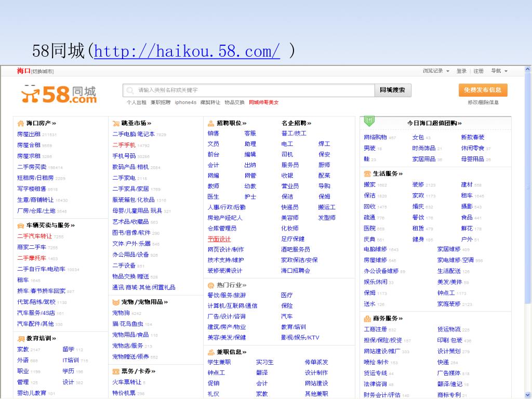Screen dimensions: 532x399
Task: Open the IT培训 category
Action: coord(71,361)
